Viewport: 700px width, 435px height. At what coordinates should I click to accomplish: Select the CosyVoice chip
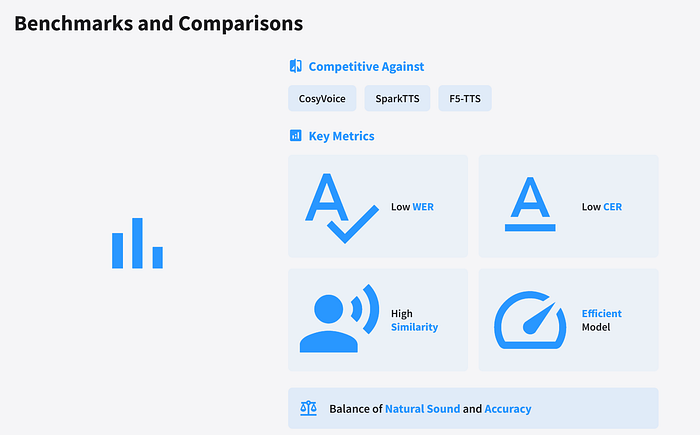(322, 98)
